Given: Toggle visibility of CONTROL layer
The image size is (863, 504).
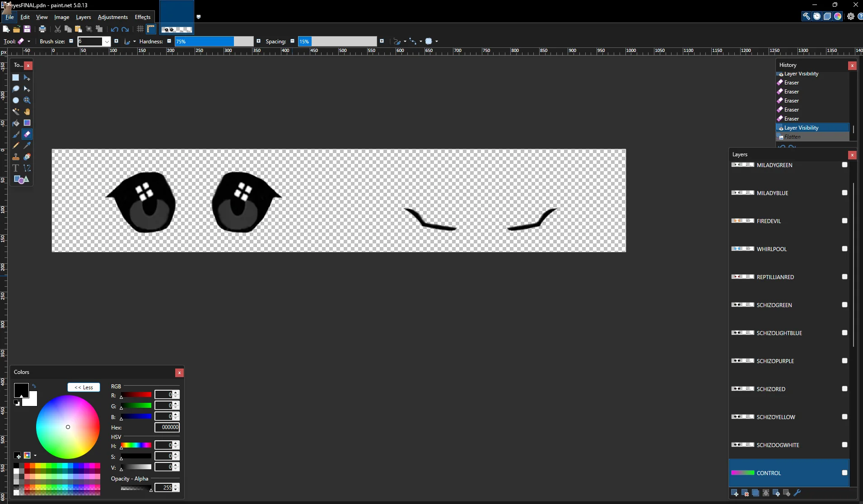Looking at the screenshot, I should tap(844, 473).
